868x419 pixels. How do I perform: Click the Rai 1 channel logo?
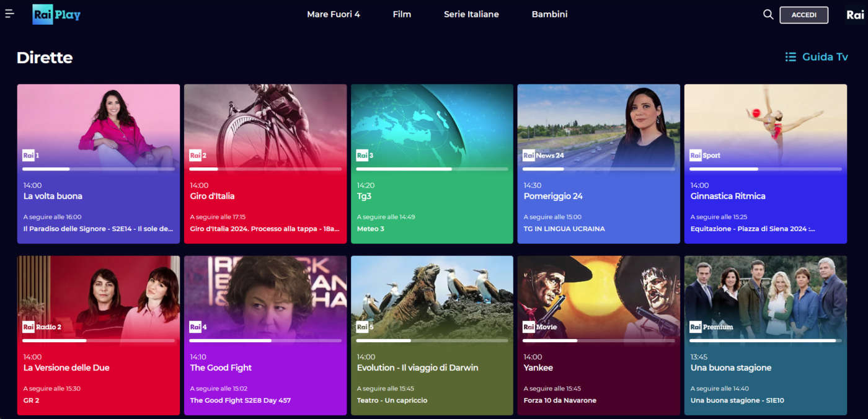(31, 156)
